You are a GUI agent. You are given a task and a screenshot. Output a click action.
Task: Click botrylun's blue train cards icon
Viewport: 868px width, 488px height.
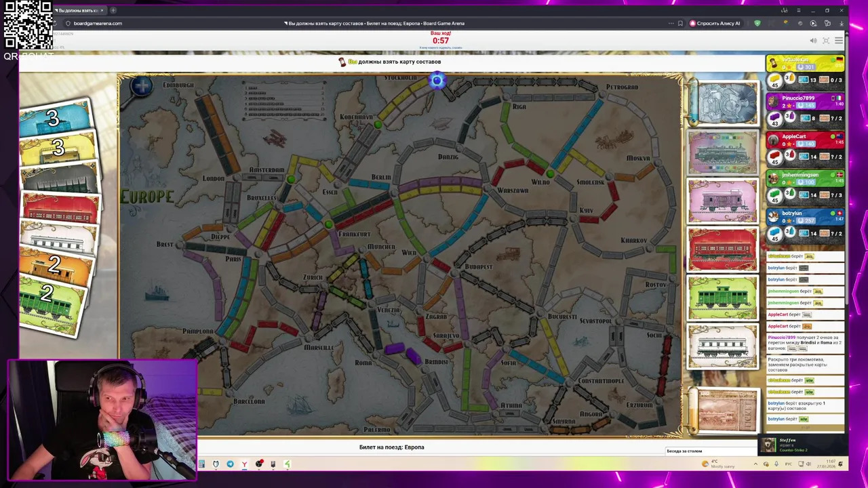point(804,234)
